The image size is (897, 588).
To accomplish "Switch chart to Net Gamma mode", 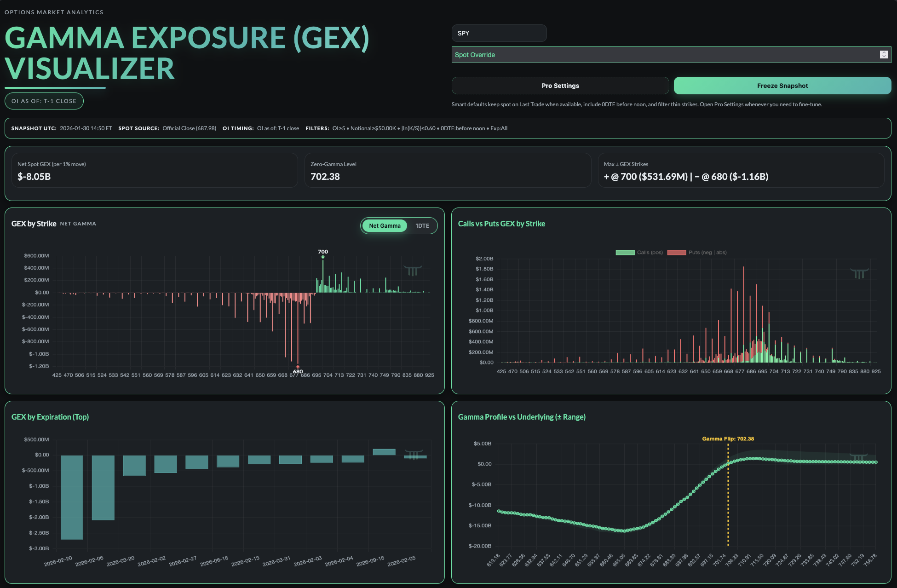I will (385, 226).
